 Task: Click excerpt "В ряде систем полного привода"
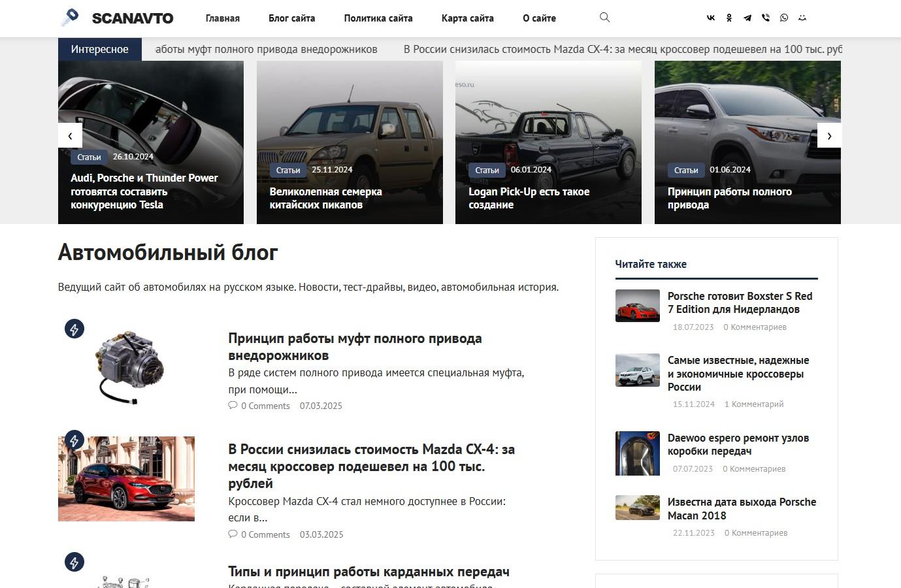376,381
